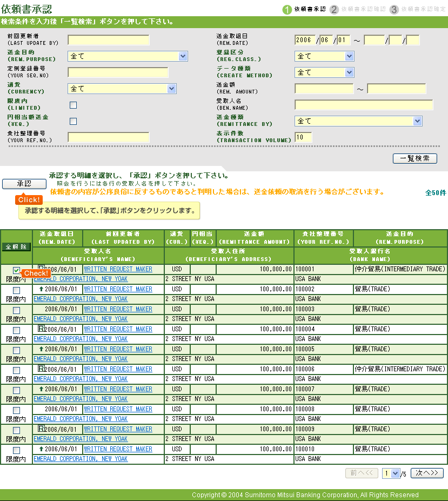Screen dimensions: 448x501
Task: Click the start day field showing 01
Action: [x=344, y=40]
